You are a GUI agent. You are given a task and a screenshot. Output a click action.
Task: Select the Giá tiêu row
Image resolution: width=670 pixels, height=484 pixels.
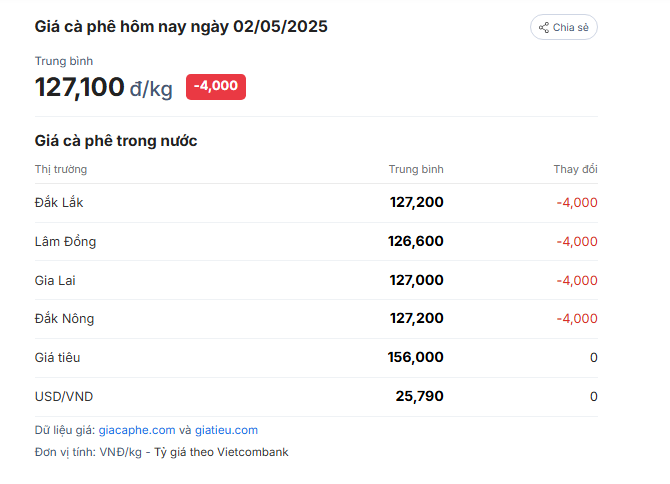point(316,358)
